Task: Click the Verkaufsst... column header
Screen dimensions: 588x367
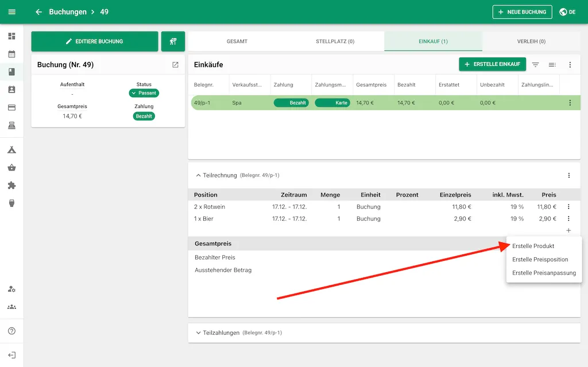Action: 247,85
